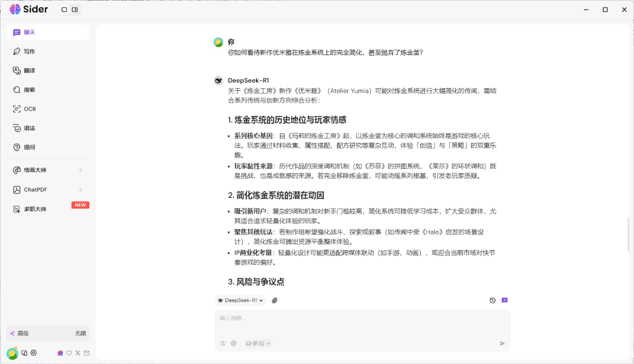Image resolution: width=634 pixels, height=364 pixels.
Task: Open the 高级 premium plan panel
Action: click(48, 333)
